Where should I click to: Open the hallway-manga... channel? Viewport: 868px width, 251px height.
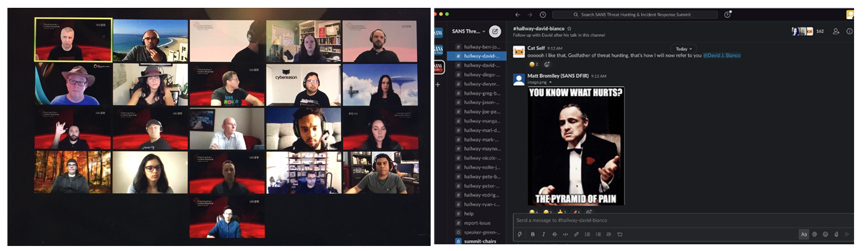point(478,121)
